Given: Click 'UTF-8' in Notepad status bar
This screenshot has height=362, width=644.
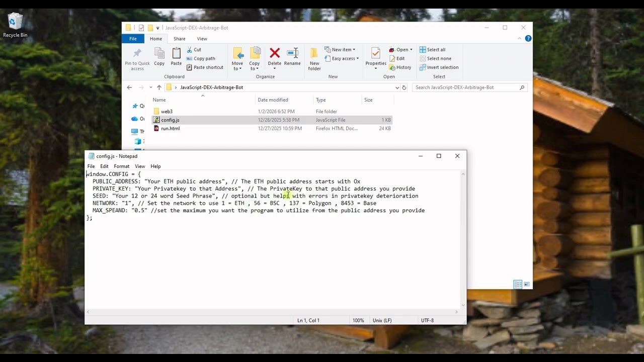Looking at the screenshot, I should [x=427, y=320].
